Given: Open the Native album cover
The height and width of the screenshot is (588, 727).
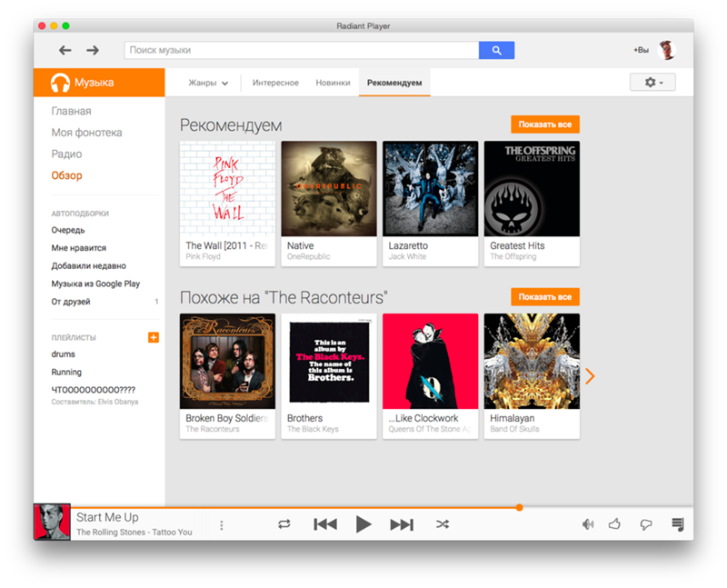Looking at the screenshot, I should (x=329, y=189).
